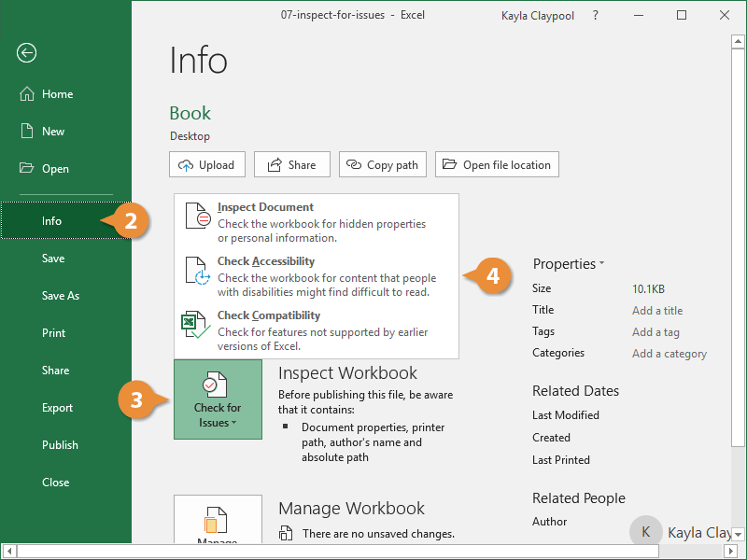Select the Check Accessibility icon
Screen dimensions: 747x560
198,270
